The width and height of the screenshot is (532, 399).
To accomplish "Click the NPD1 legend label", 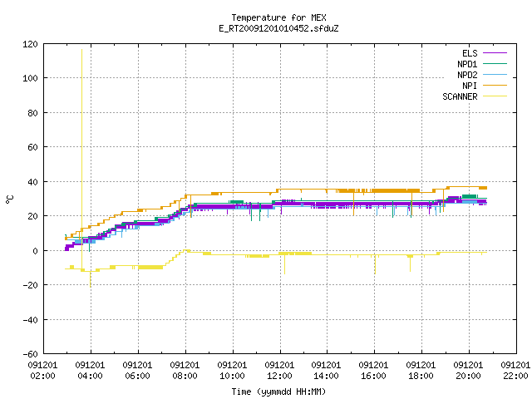I will click(x=467, y=64).
